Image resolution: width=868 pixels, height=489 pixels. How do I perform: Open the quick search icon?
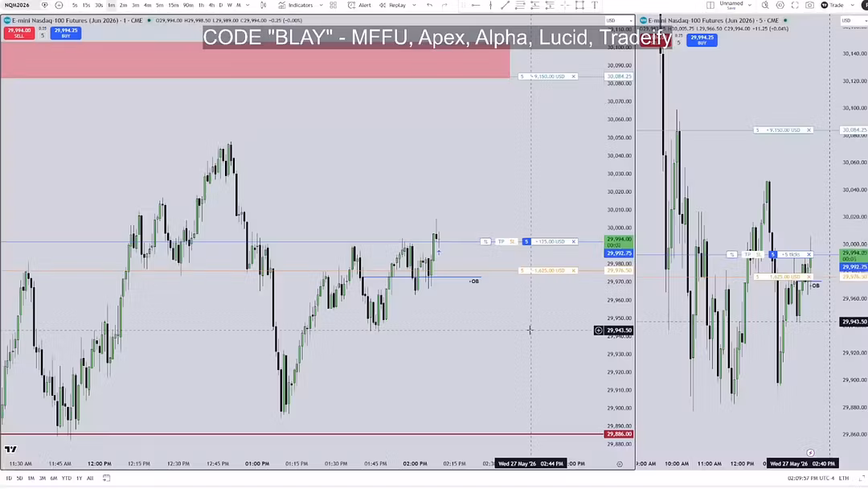click(x=765, y=5)
